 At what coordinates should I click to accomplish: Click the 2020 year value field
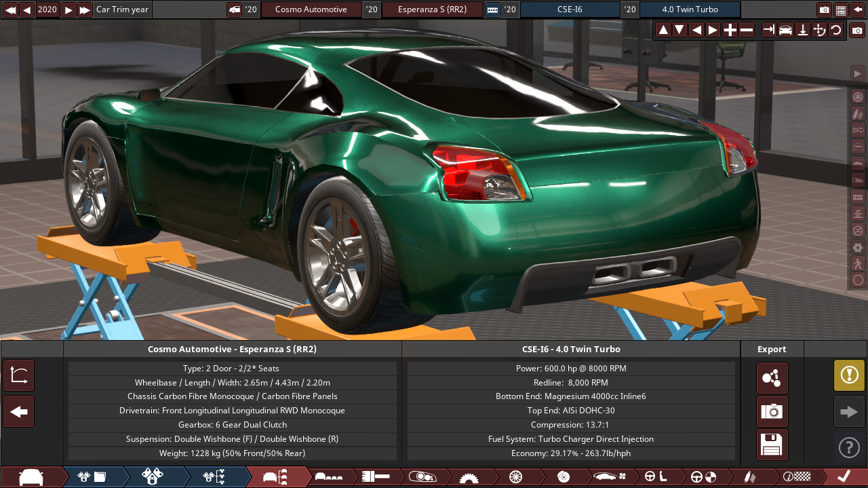click(x=47, y=10)
